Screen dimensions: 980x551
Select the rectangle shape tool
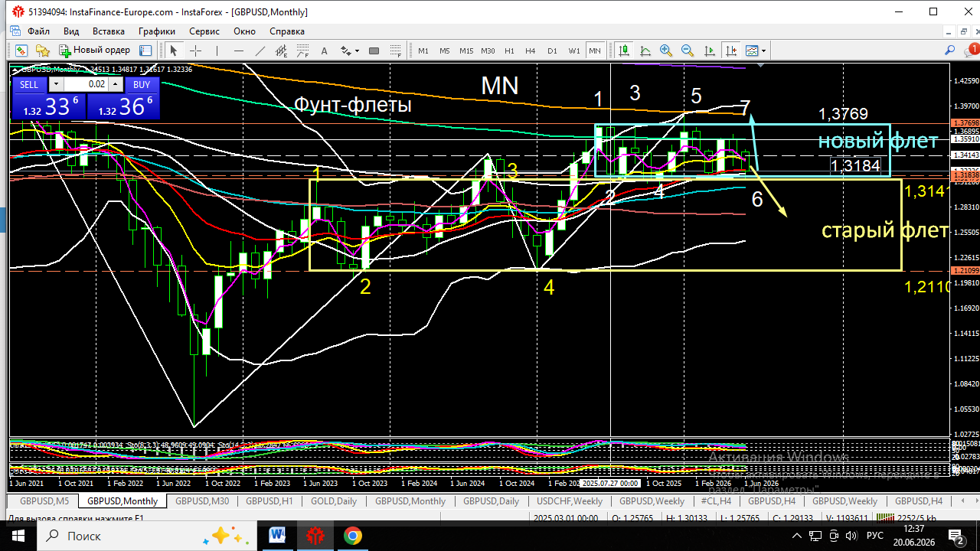tap(374, 51)
